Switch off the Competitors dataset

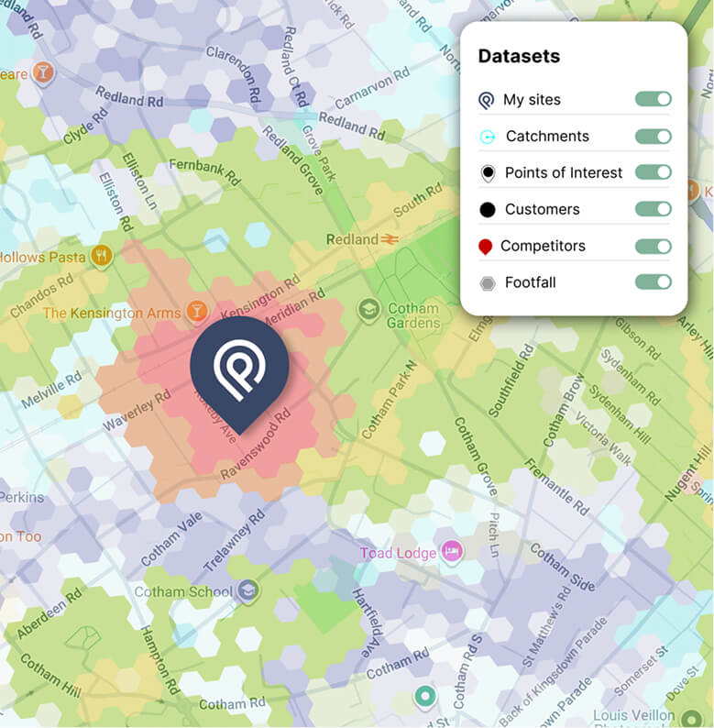654,246
